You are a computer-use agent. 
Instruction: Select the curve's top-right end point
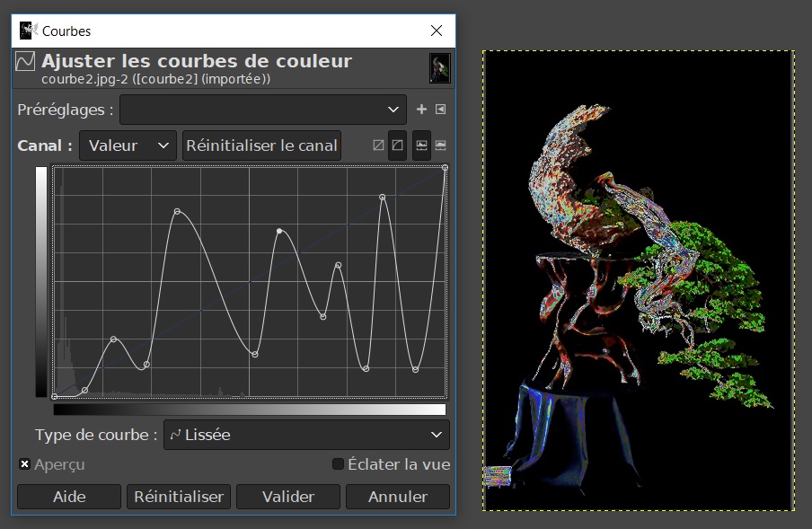(445, 168)
